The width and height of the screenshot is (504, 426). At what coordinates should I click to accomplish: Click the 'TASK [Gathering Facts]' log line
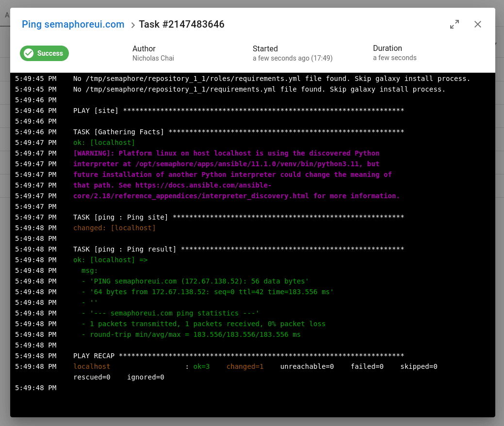point(239,132)
